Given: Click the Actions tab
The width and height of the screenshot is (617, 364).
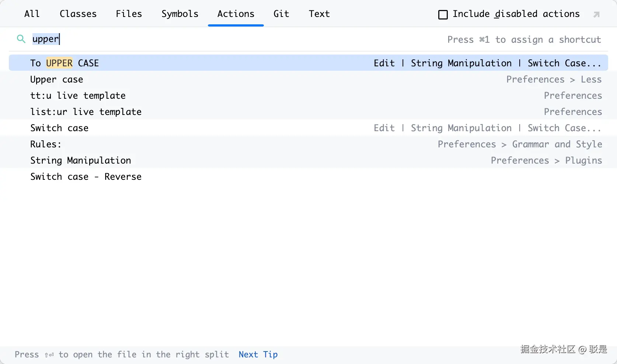Looking at the screenshot, I should (236, 14).
